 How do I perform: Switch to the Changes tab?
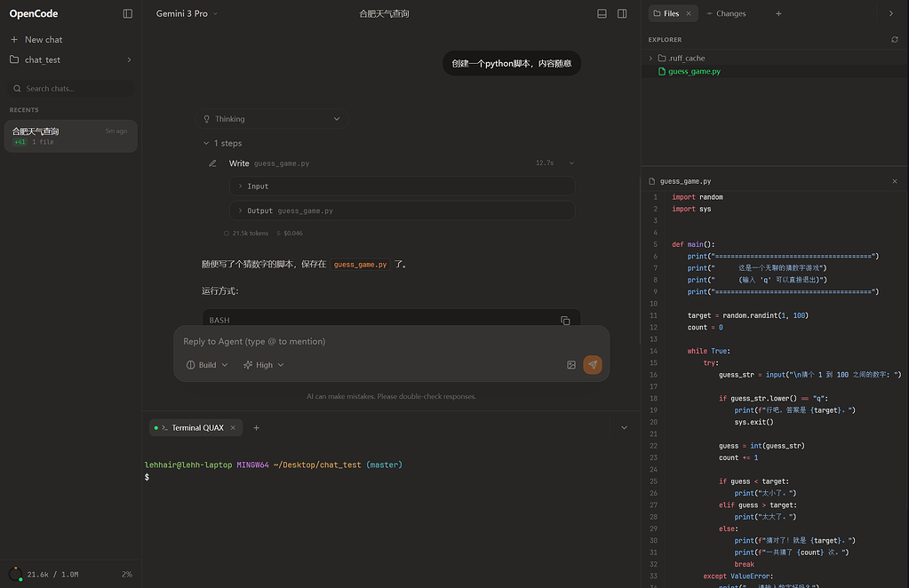click(726, 13)
